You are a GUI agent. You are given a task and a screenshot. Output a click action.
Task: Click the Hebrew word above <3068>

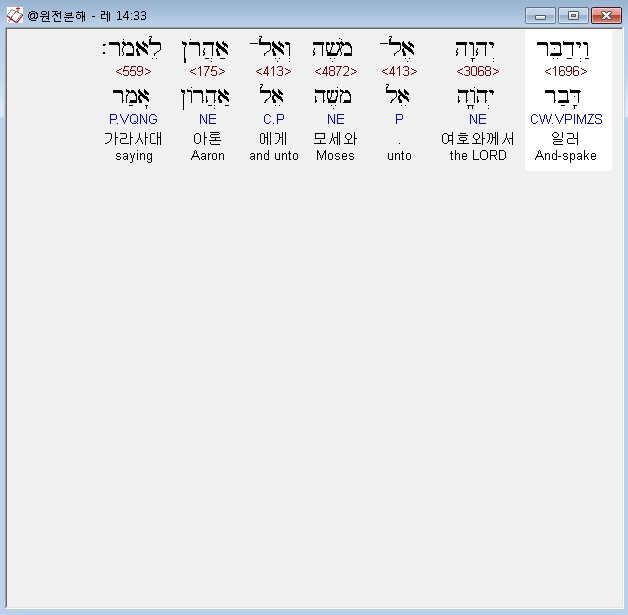pos(475,49)
